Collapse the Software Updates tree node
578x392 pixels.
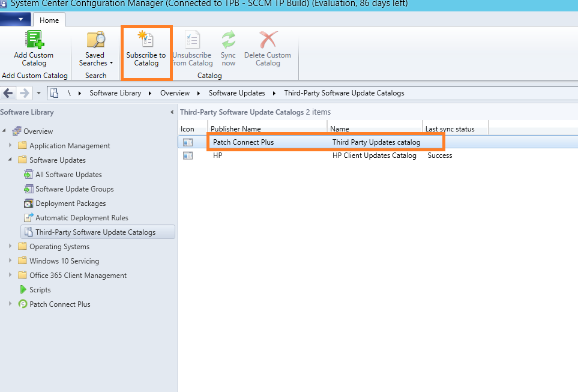pos(10,160)
